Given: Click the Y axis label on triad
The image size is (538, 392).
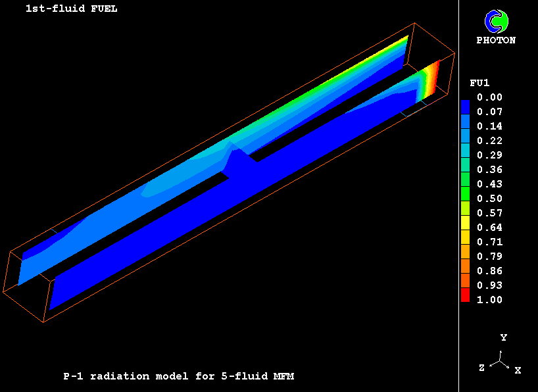Looking at the screenshot, I should click(503, 337).
